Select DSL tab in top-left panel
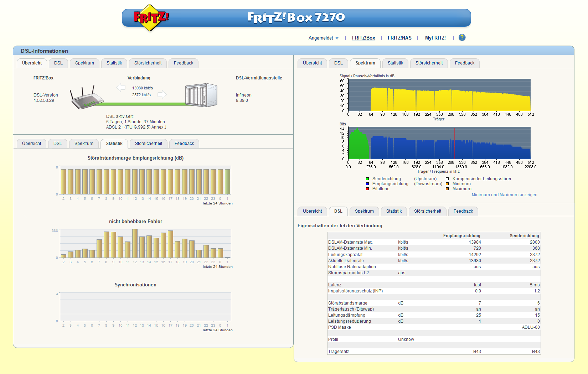Image resolution: width=588 pixels, height=374 pixels. tap(58, 63)
